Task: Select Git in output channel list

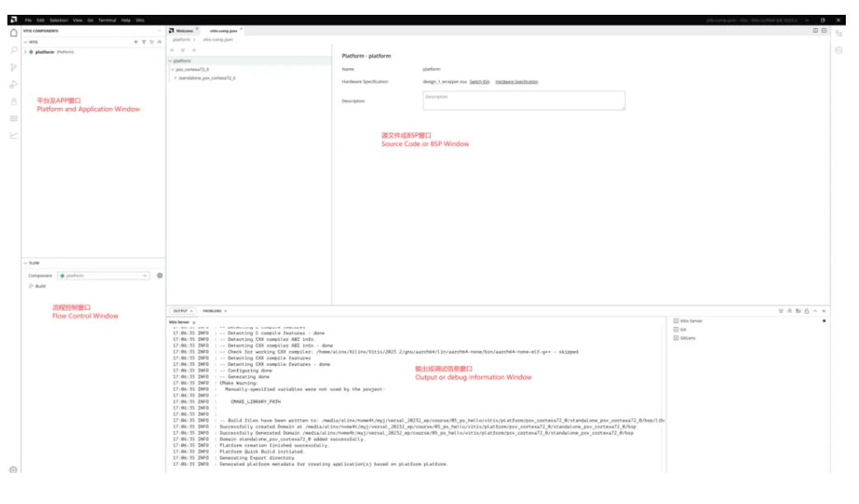Action: point(683,329)
